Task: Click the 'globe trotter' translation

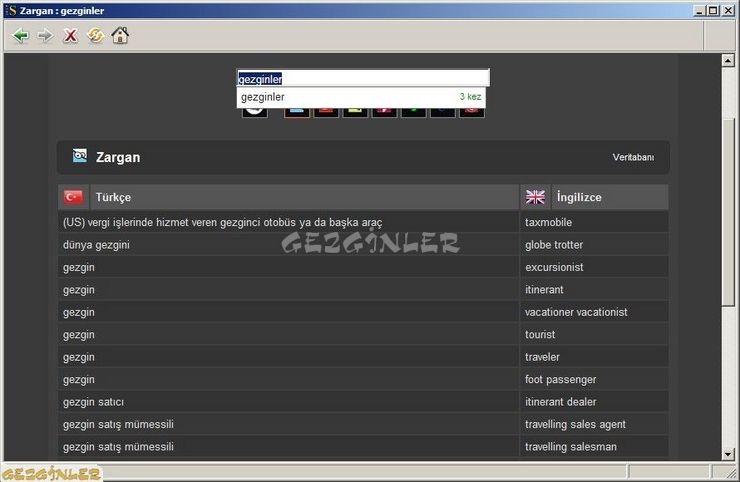Action: [x=554, y=245]
